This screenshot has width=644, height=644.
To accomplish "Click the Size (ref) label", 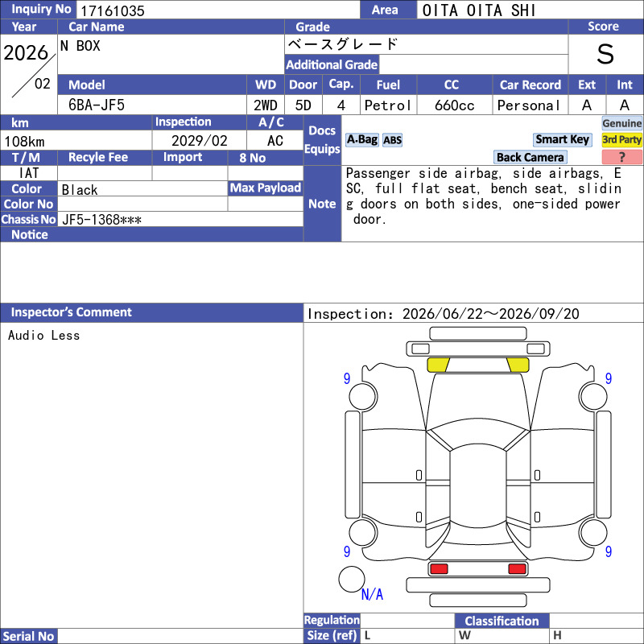I will (x=332, y=636).
